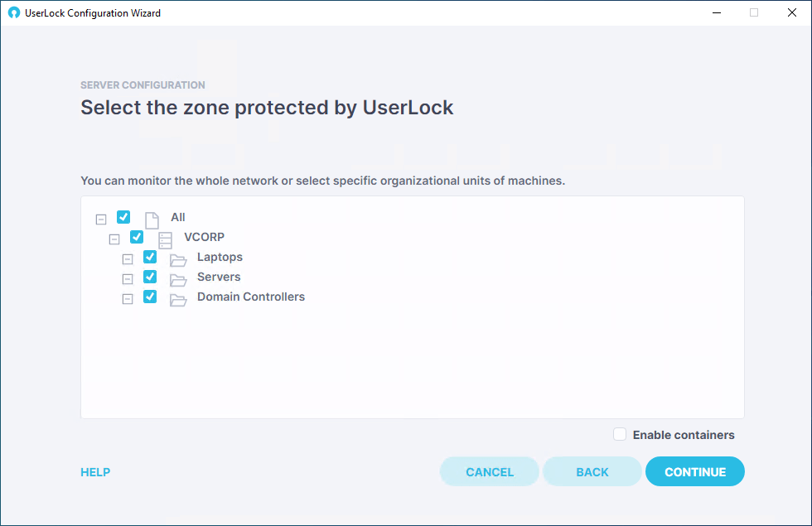Collapse the Servers node
The width and height of the screenshot is (812, 526).
pos(128,279)
